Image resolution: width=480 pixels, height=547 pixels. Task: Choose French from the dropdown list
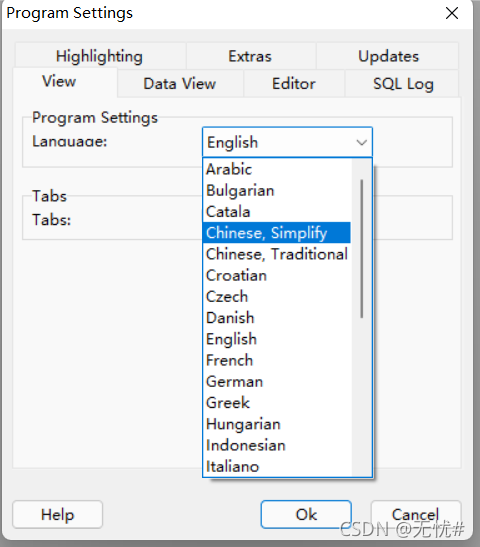click(x=277, y=360)
